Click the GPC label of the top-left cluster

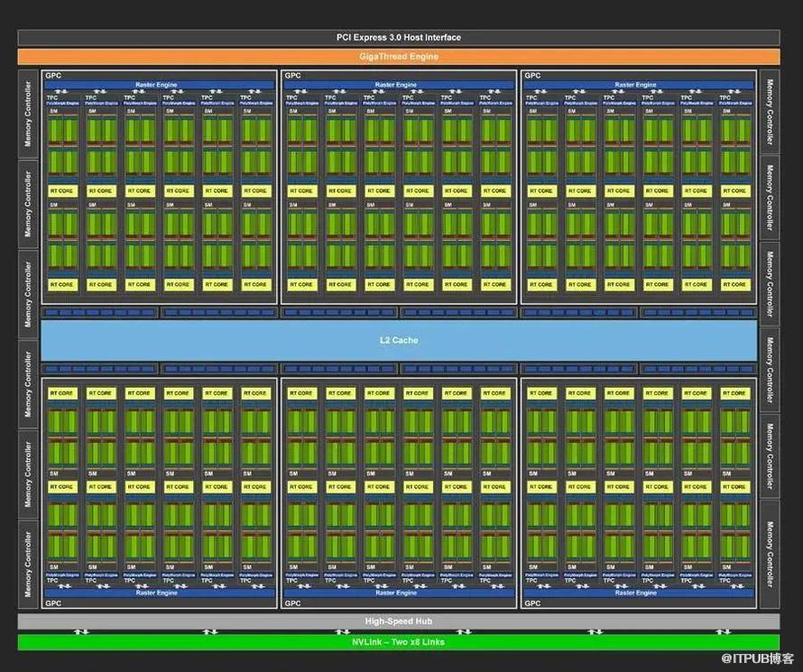(52, 76)
